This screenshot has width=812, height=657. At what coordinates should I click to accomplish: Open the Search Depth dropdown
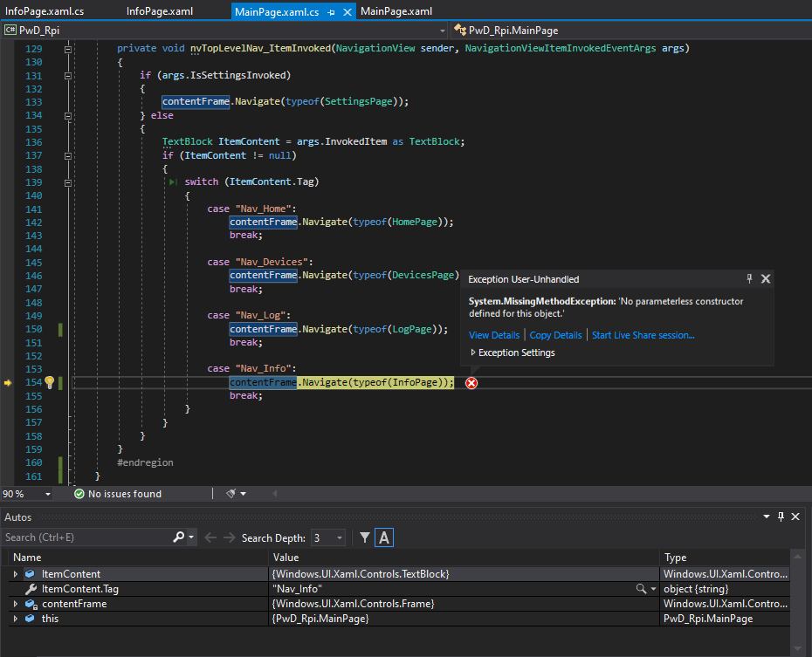pyautogui.click(x=340, y=538)
